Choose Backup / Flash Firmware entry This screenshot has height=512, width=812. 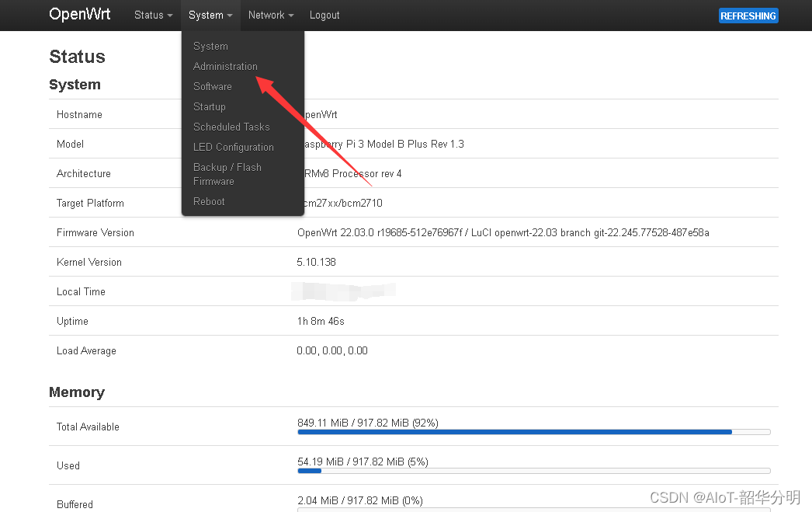coord(227,174)
